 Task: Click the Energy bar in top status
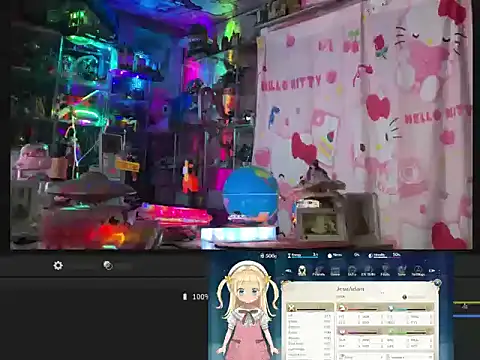(303, 255)
